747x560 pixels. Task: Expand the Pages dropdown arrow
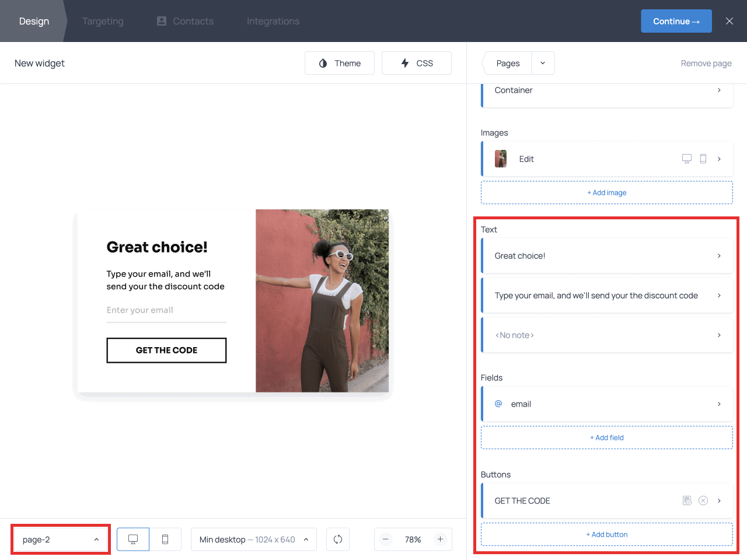pos(543,63)
